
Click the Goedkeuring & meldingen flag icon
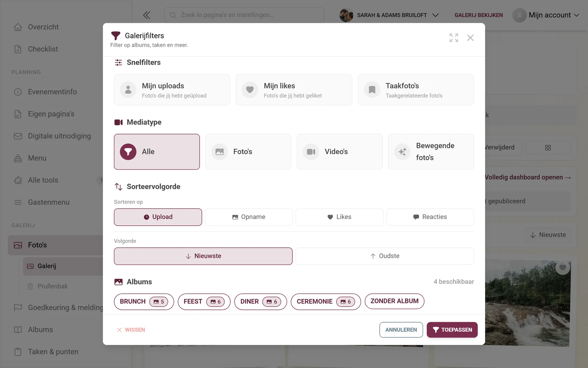click(x=18, y=307)
